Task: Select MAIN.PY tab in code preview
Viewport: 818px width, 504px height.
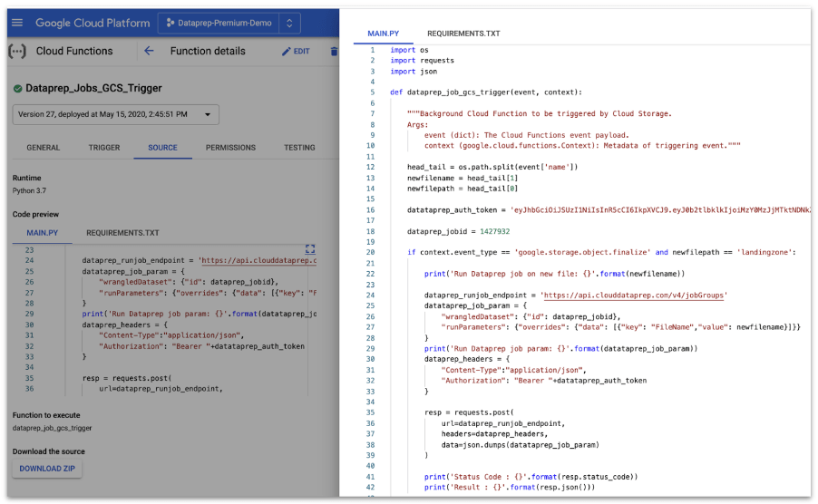Action: [43, 233]
